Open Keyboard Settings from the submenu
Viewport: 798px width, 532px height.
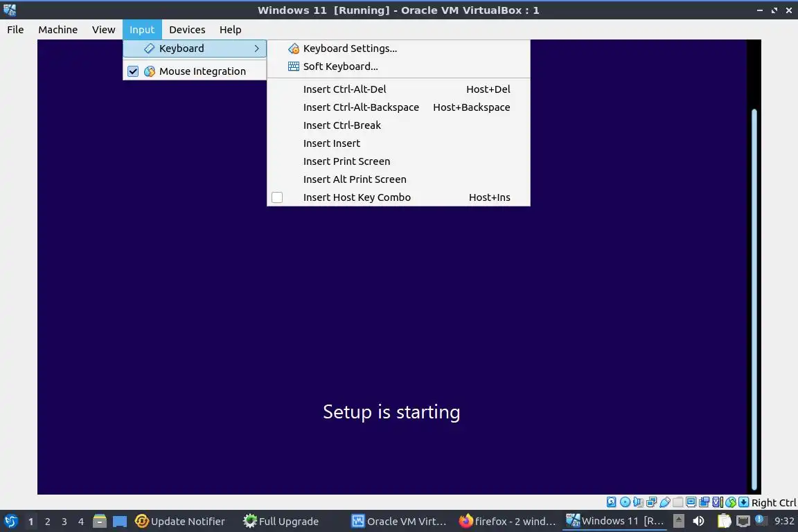[x=398, y=48]
